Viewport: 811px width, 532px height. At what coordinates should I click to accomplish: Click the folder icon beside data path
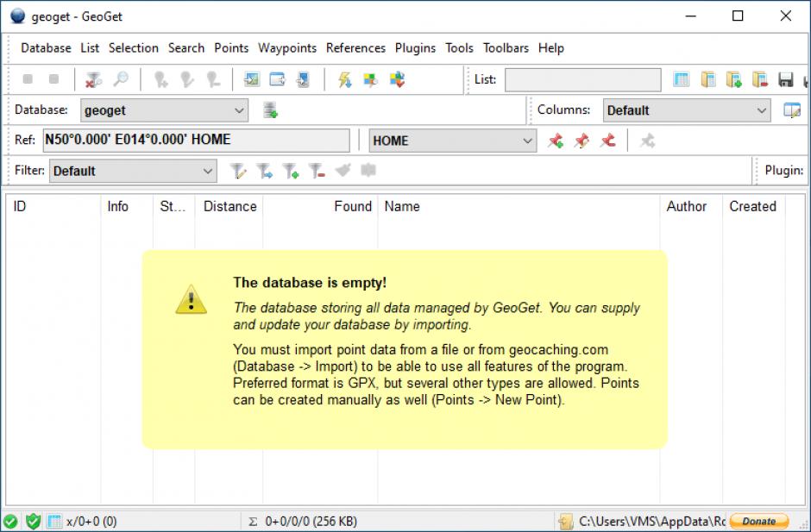click(x=565, y=521)
